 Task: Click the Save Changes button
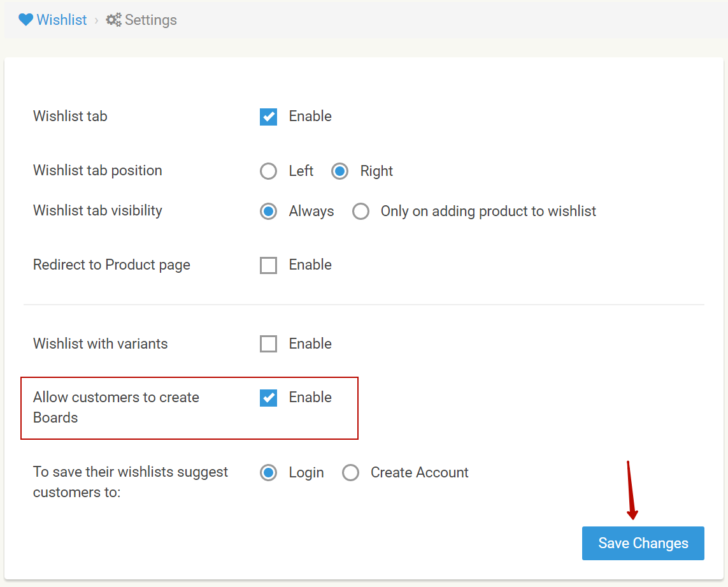click(643, 543)
